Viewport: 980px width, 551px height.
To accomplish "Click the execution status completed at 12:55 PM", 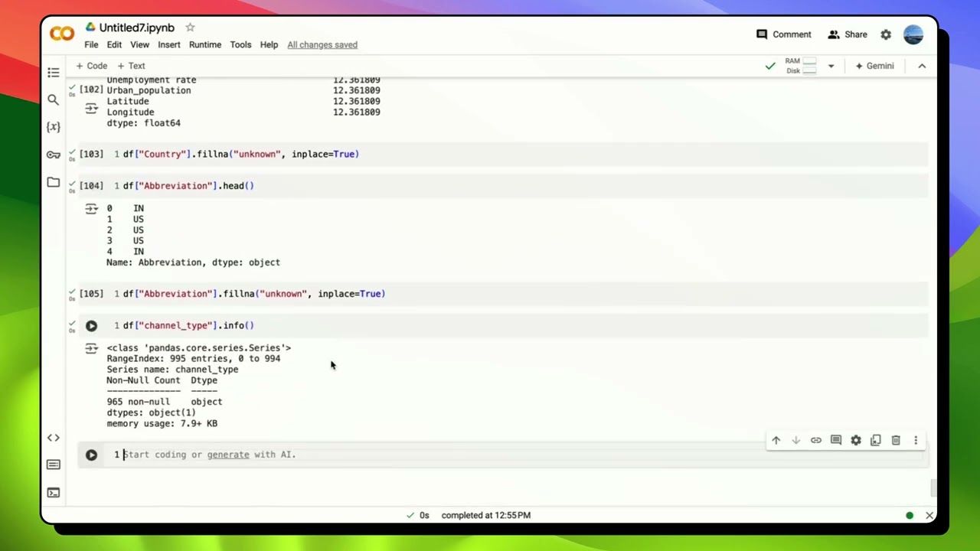I will 485,515.
